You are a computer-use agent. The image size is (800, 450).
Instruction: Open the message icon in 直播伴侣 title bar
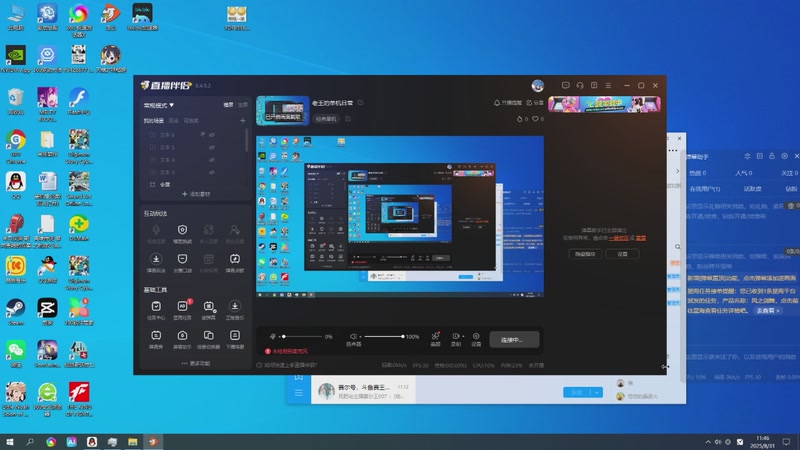point(565,85)
